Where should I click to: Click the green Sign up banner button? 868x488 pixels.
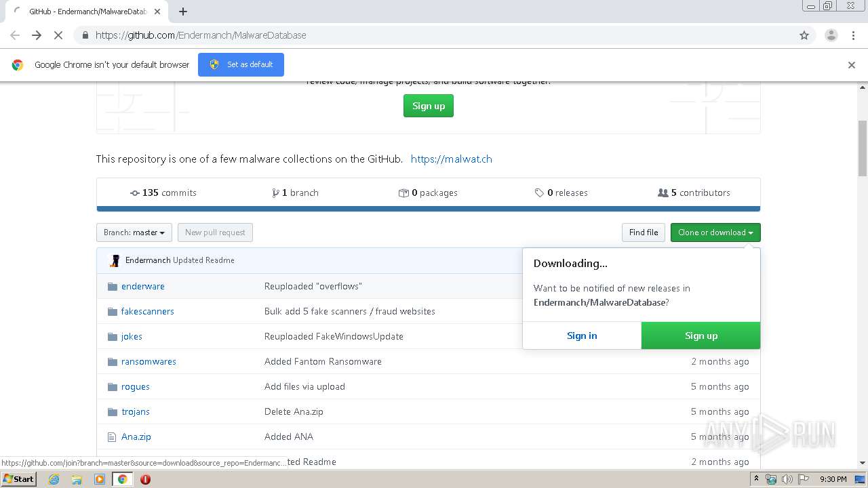point(429,106)
